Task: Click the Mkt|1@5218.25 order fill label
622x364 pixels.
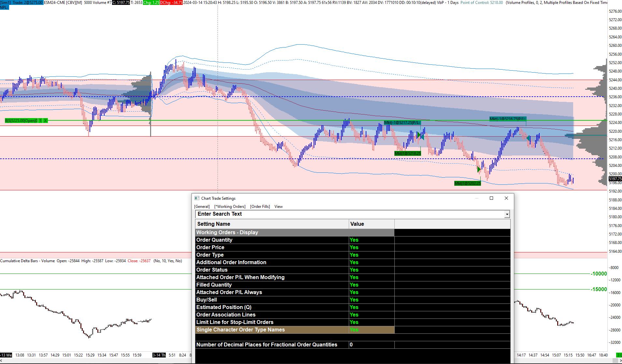Action: [407, 154]
